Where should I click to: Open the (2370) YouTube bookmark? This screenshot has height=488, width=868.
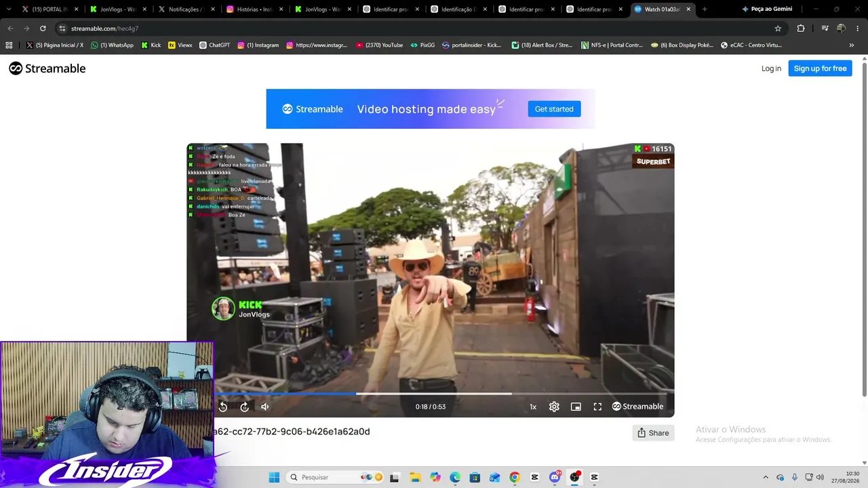click(380, 45)
